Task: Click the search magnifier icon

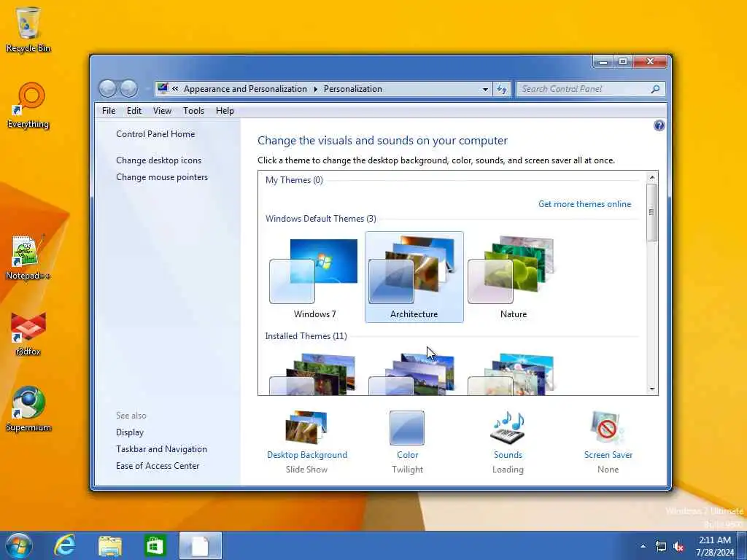Action: point(656,89)
